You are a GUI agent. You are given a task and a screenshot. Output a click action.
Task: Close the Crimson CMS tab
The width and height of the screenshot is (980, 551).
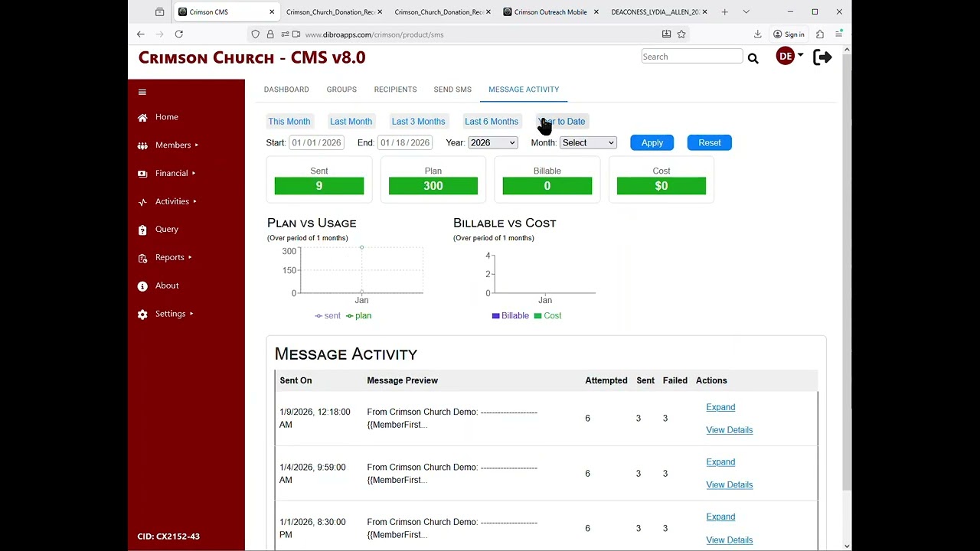click(x=272, y=12)
